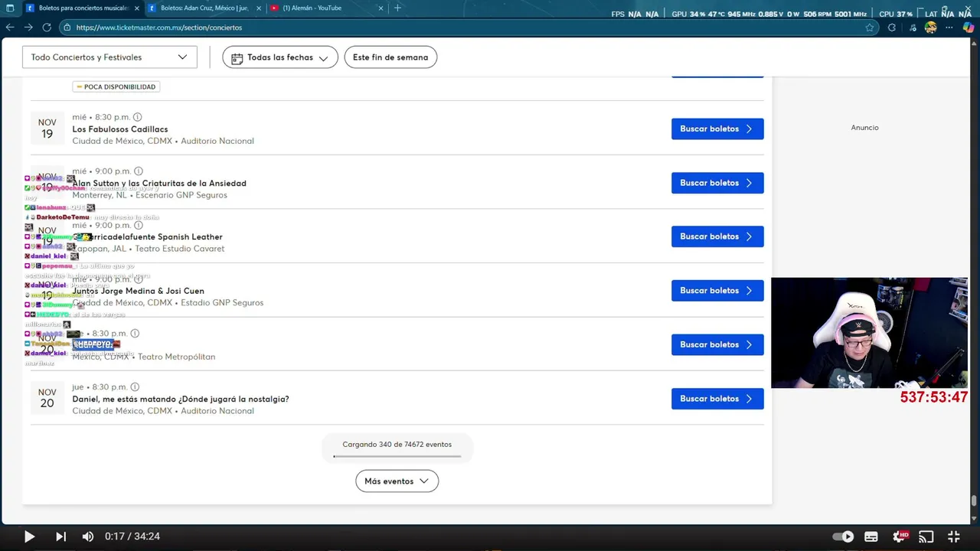Toggle the autoplay switch in player bar
The image size is (980, 551).
click(x=843, y=536)
